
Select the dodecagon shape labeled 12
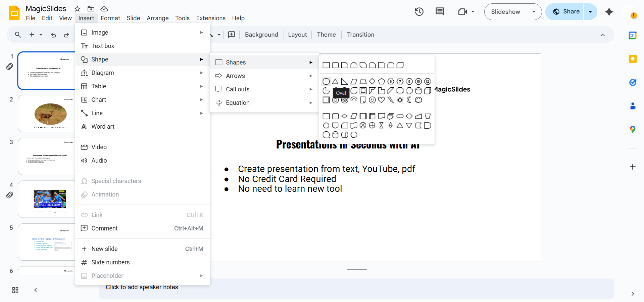(x=428, y=82)
